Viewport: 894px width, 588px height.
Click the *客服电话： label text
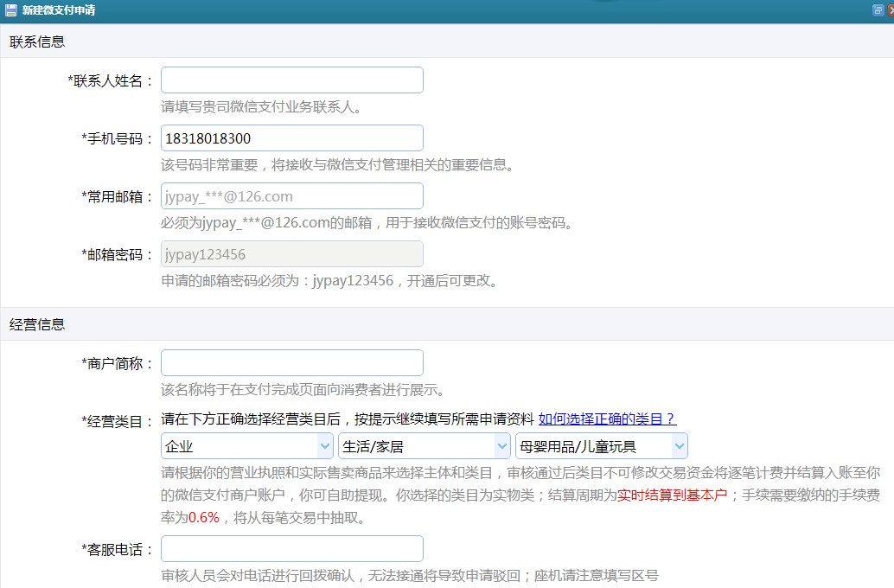pyautogui.click(x=118, y=549)
